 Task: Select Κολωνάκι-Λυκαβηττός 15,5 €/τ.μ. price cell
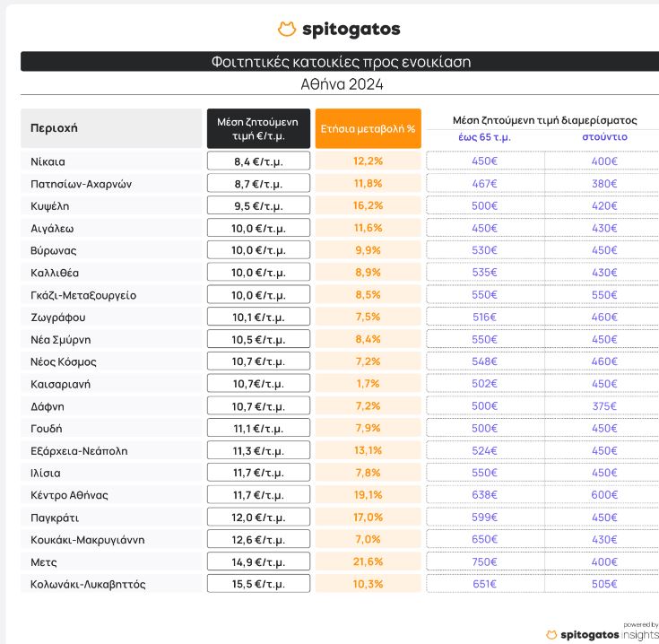258,584
